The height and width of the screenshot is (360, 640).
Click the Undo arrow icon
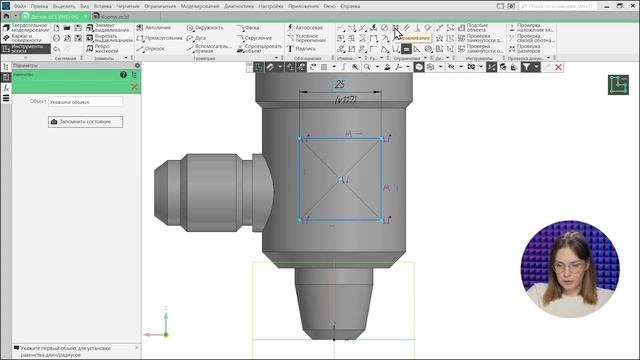pos(56,49)
